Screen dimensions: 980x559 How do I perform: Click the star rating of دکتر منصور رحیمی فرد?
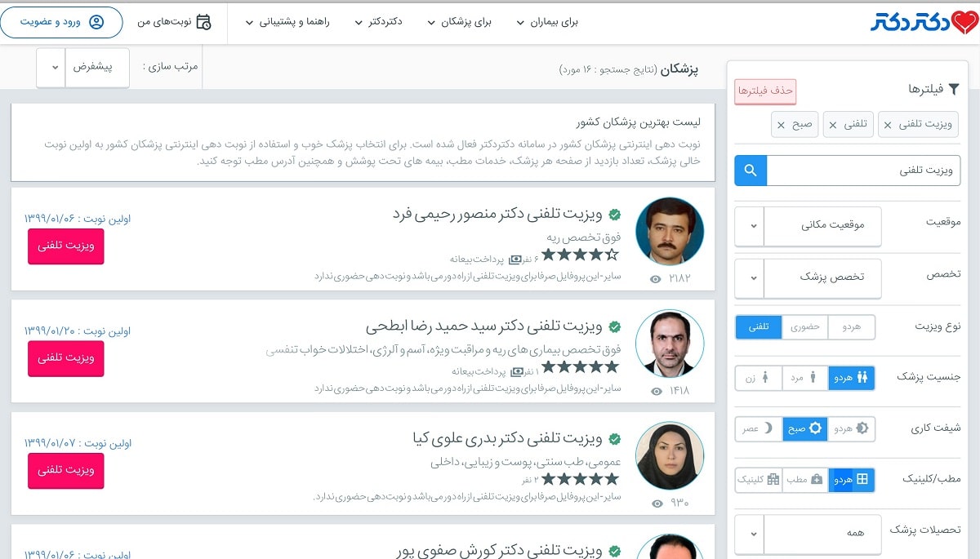581,255
